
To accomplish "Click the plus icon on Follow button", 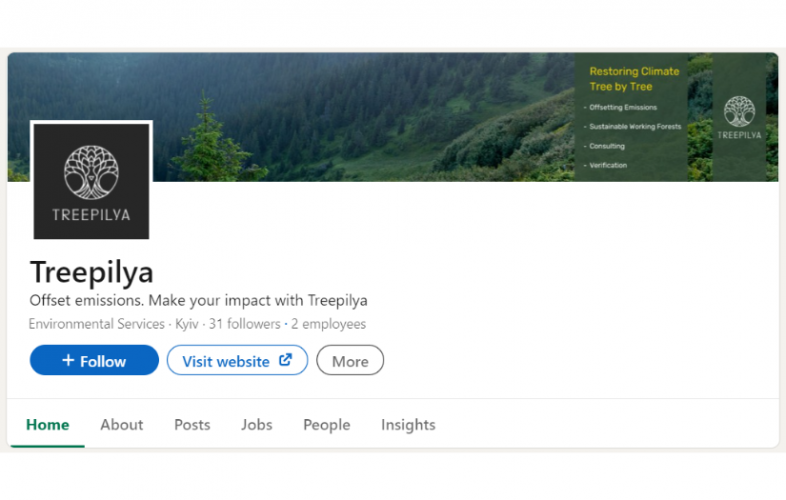I will pos(68,360).
